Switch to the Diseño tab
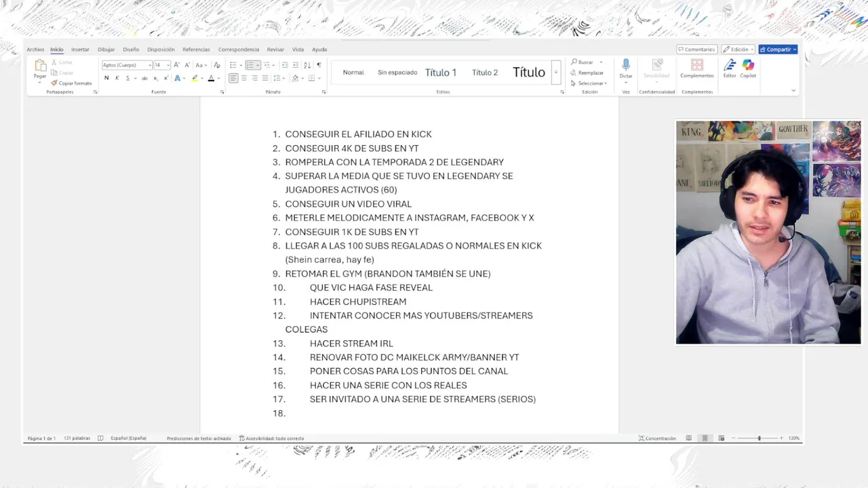The image size is (868, 488). (x=131, y=49)
